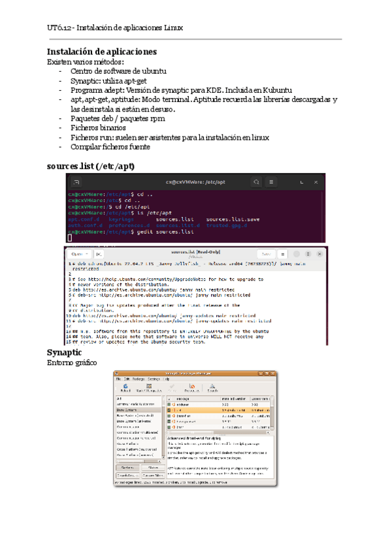Click 'keyrings' folder name in terminal
The image size is (392, 554).
pos(121,220)
